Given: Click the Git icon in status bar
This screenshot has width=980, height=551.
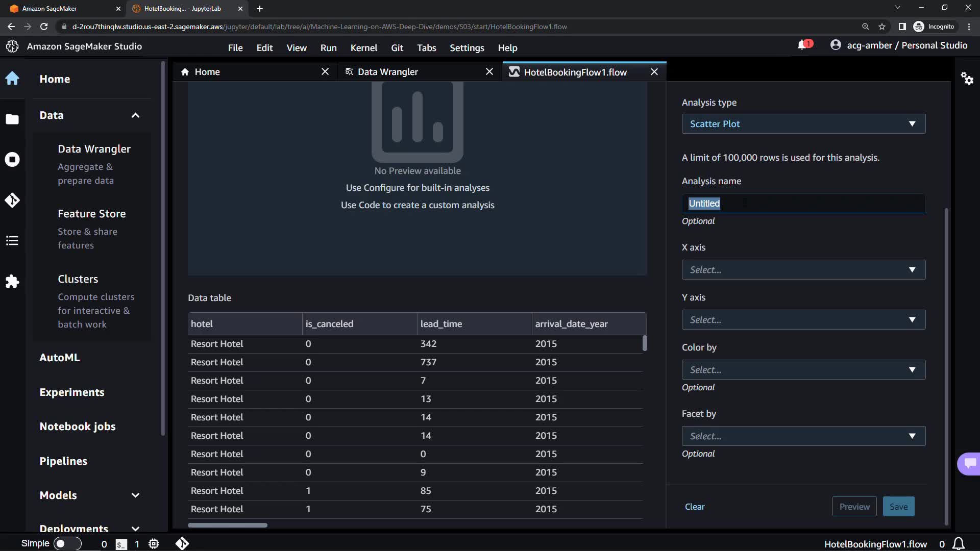Looking at the screenshot, I should (182, 544).
